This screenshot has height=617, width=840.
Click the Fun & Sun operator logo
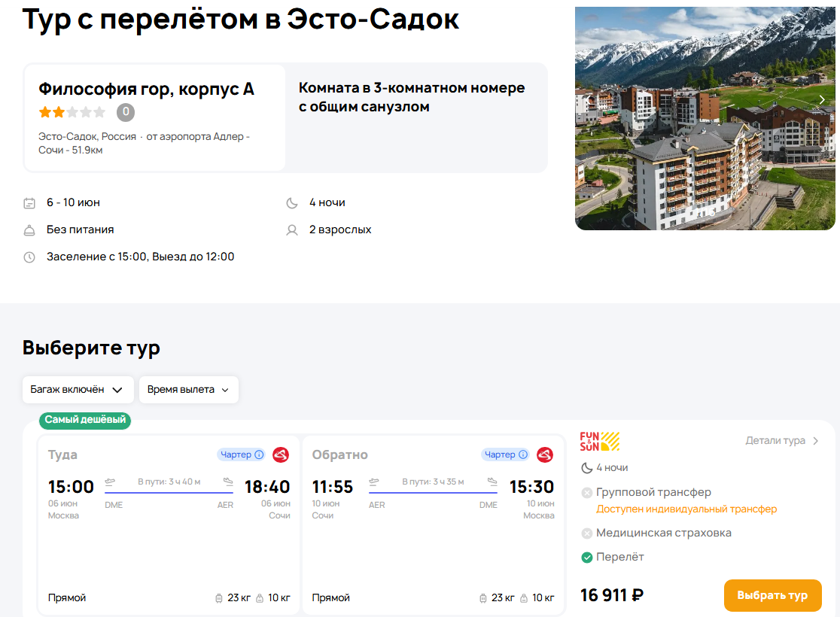599,442
